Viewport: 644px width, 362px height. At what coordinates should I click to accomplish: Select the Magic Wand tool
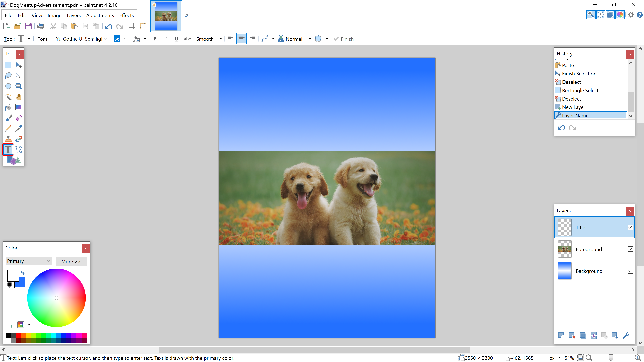(x=8, y=97)
